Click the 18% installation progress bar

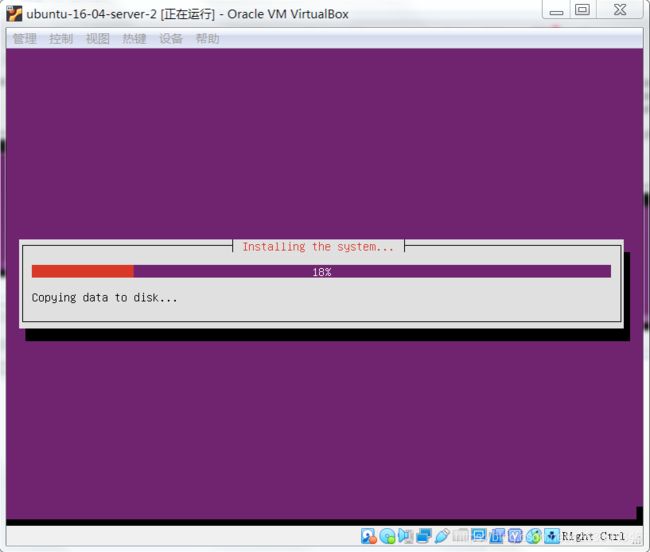pyautogui.click(x=321, y=272)
